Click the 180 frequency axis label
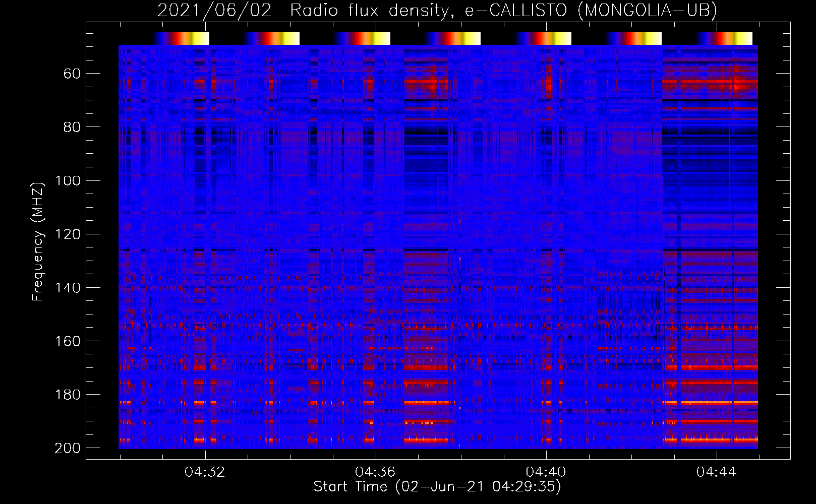This screenshot has width=816, height=504. pyautogui.click(x=68, y=395)
